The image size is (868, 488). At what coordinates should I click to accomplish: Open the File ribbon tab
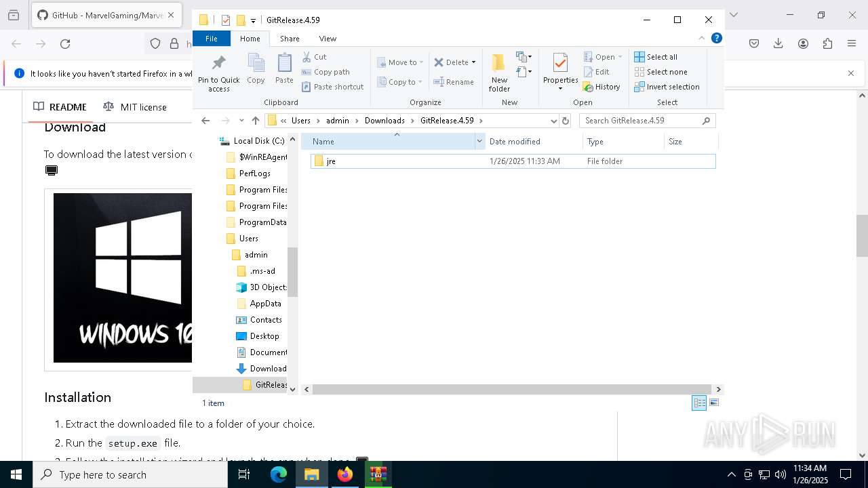coord(212,39)
